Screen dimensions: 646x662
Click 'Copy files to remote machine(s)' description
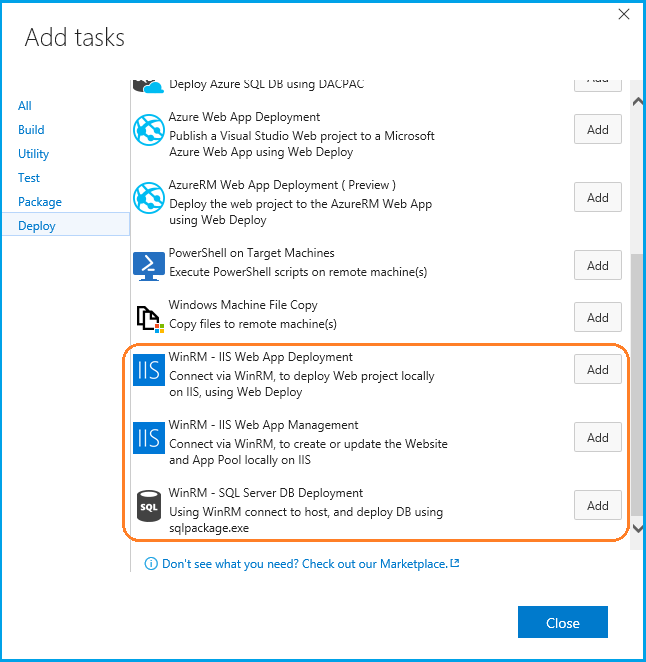(x=253, y=324)
